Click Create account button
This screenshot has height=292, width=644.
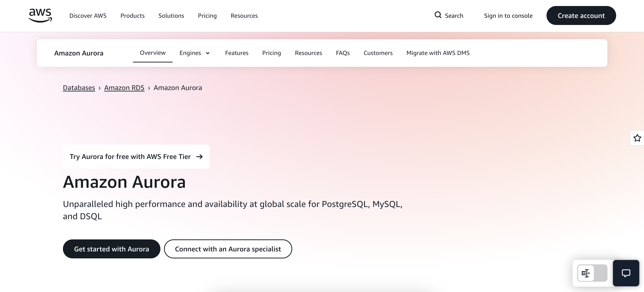(581, 16)
